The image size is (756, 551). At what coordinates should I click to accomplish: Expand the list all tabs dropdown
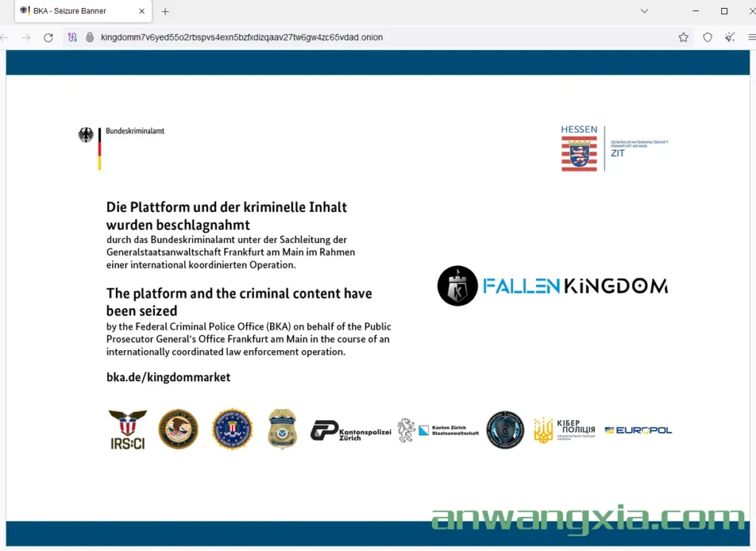click(644, 10)
